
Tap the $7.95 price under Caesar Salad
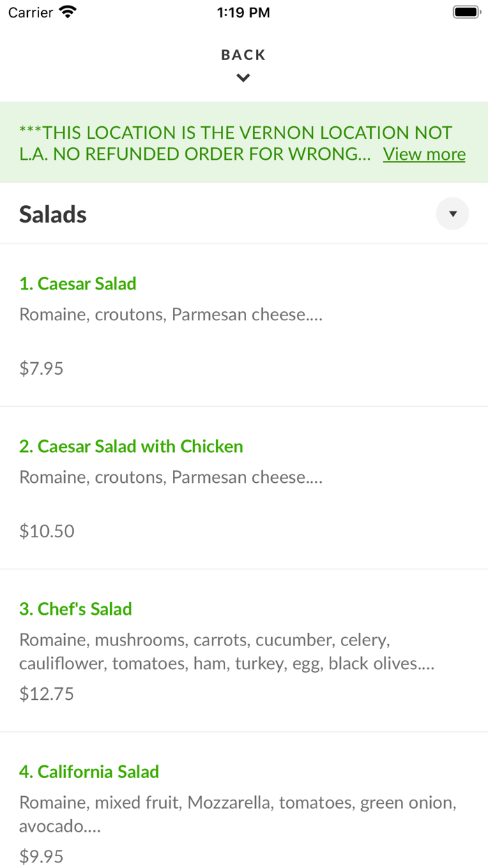point(41,368)
